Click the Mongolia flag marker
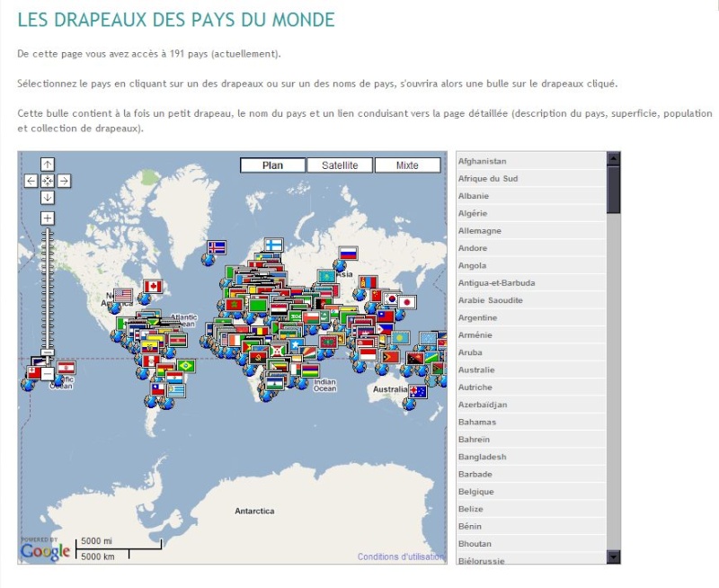The width and height of the screenshot is (719, 588). click(368, 281)
